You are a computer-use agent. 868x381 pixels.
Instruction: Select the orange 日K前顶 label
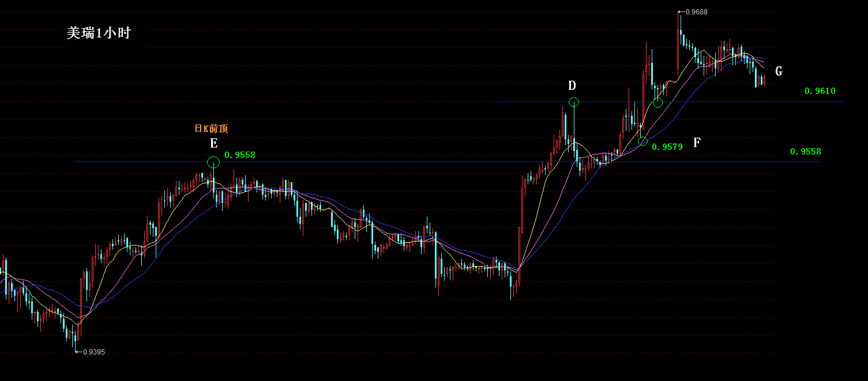click(x=211, y=129)
